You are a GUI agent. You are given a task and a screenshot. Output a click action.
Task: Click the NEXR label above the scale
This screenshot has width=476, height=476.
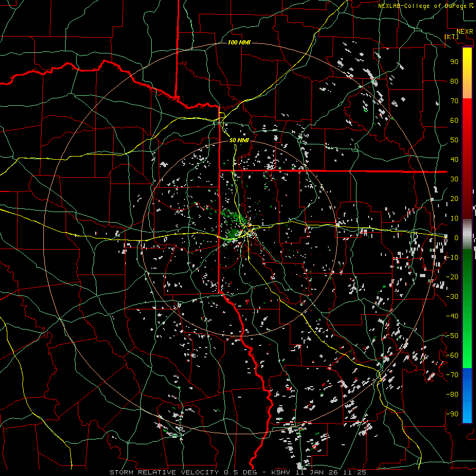464,32
